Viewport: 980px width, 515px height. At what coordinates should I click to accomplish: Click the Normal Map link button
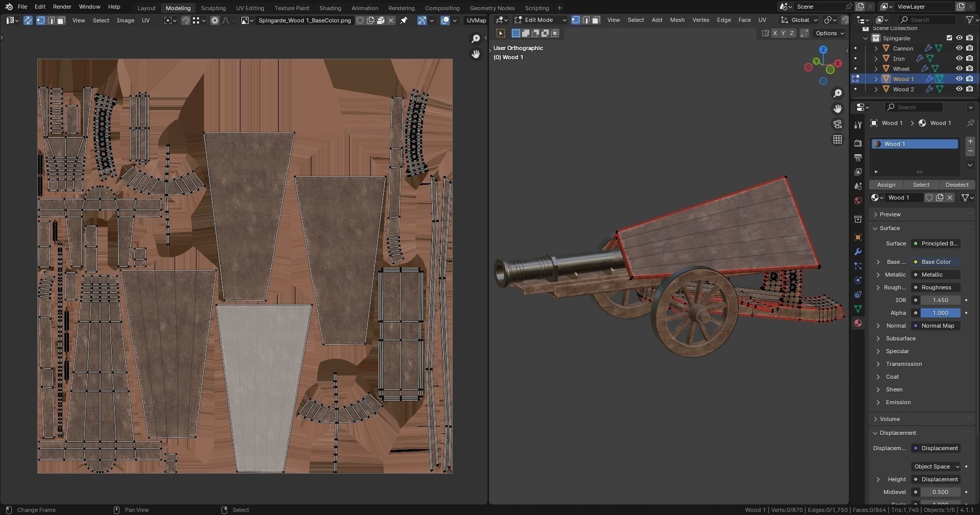(936, 326)
